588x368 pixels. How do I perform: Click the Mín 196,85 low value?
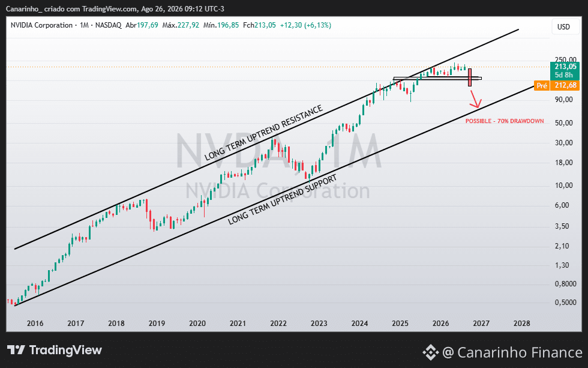point(221,25)
